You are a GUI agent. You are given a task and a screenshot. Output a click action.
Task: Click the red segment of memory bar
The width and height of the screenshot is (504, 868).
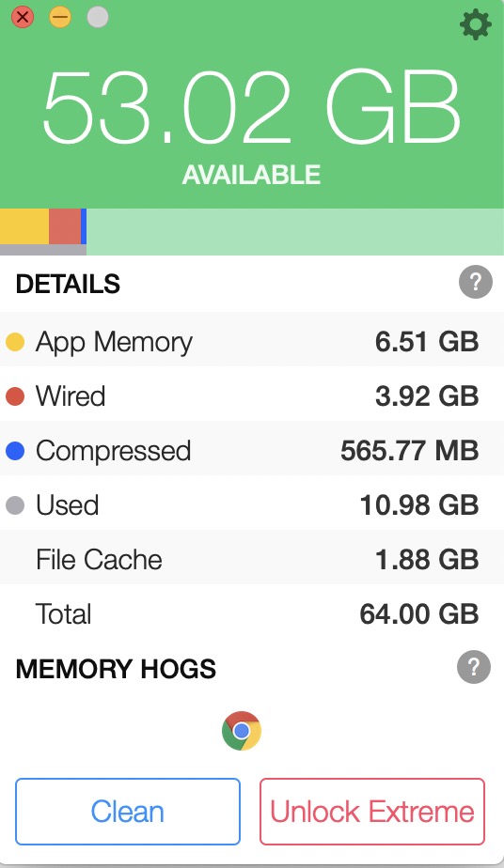pyautogui.click(x=65, y=226)
